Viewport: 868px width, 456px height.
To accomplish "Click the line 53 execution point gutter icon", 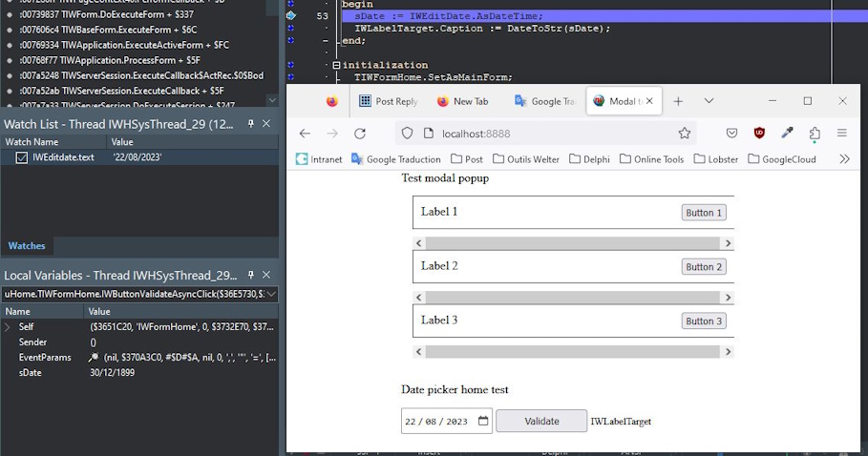I will tap(291, 16).
